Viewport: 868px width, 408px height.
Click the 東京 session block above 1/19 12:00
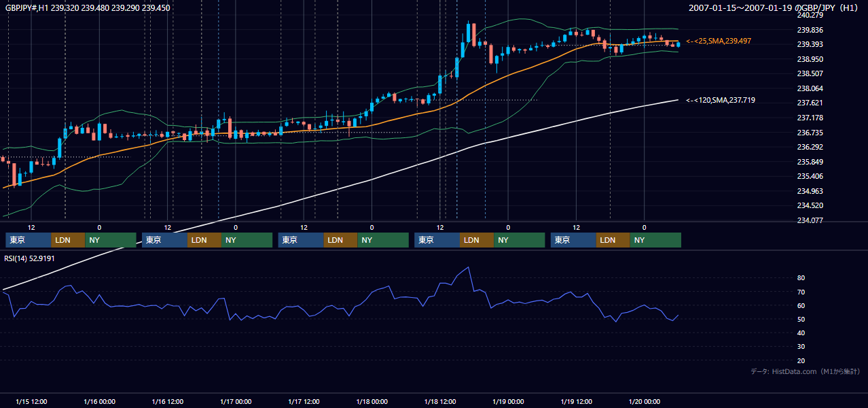point(573,240)
